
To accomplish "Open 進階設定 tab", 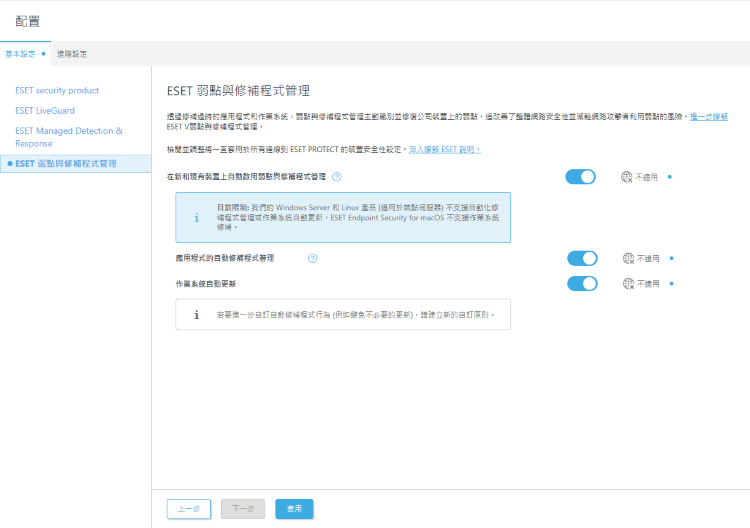I will pos(72,53).
